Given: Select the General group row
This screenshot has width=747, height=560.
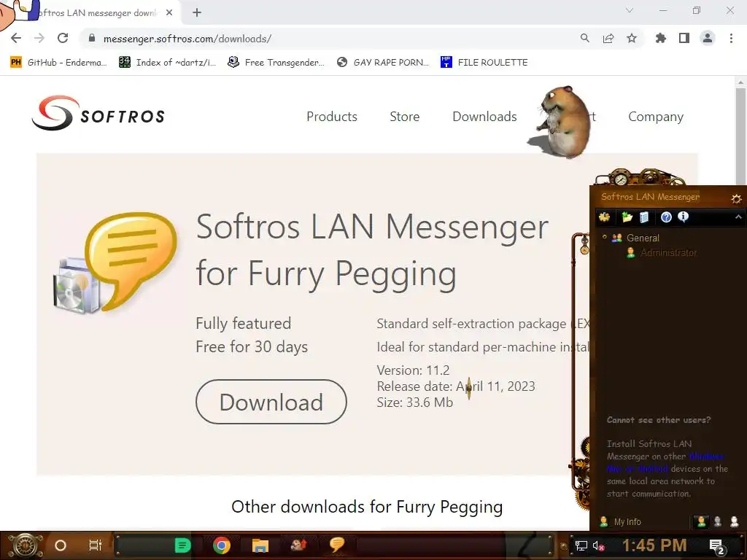Looking at the screenshot, I should (x=635, y=238).
